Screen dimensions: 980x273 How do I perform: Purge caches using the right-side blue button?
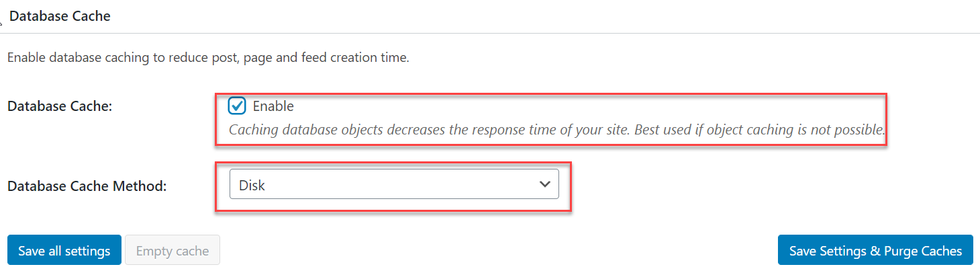pyautogui.click(x=875, y=251)
